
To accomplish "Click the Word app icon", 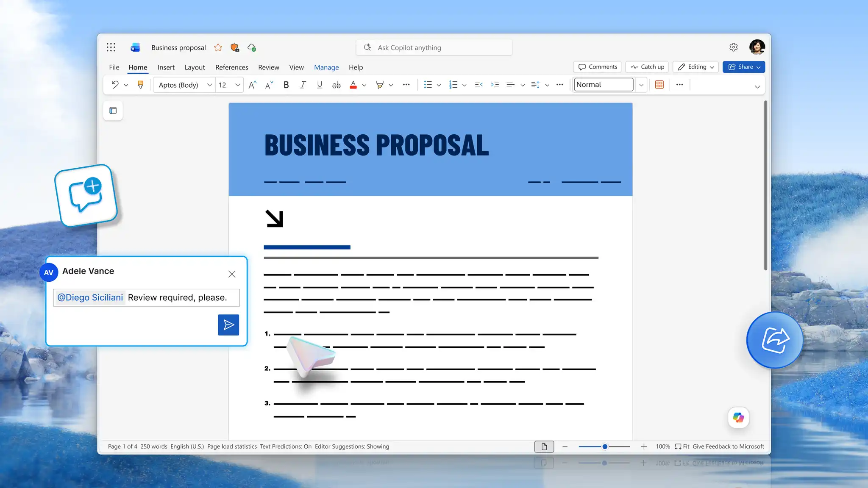I will 135,47.
